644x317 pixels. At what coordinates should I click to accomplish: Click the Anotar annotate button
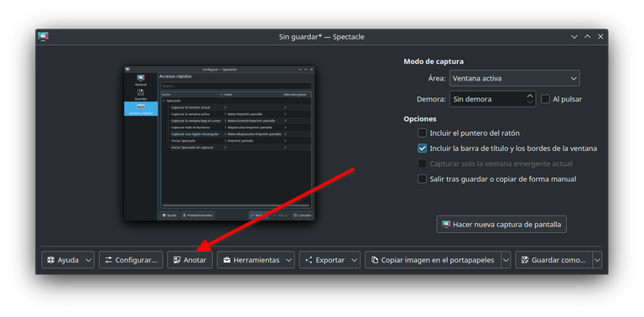(190, 260)
